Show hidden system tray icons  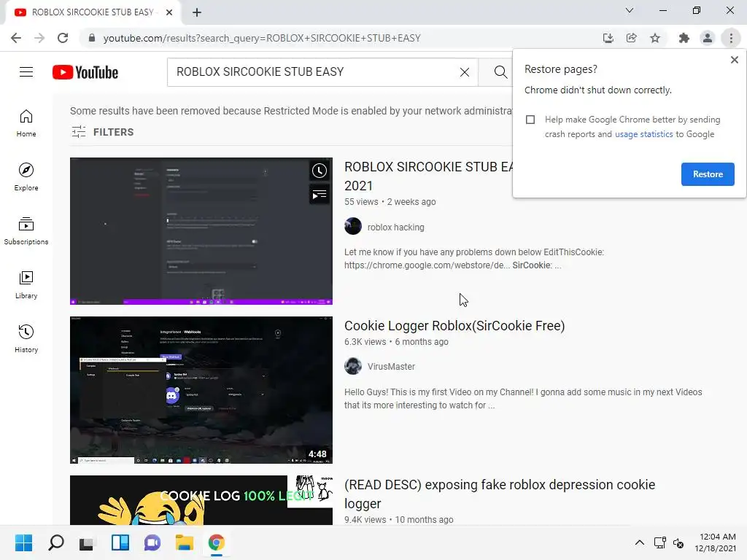coord(640,542)
